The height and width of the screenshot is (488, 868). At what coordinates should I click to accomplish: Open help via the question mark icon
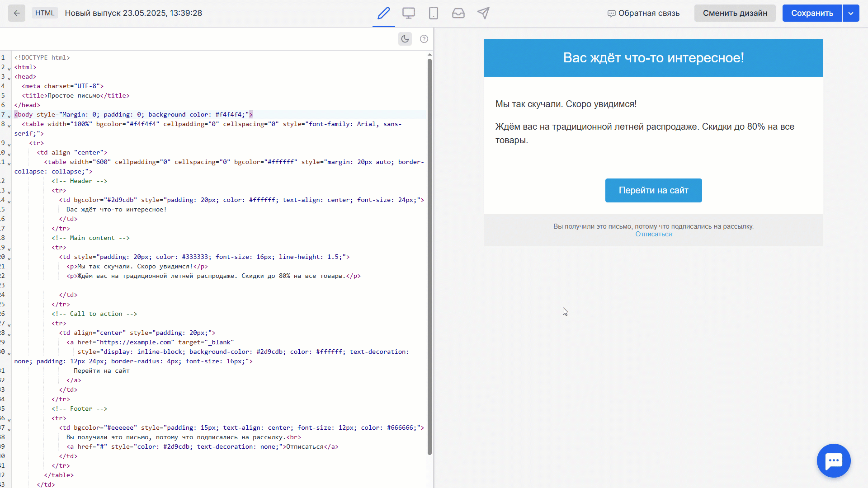pyautogui.click(x=424, y=39)
